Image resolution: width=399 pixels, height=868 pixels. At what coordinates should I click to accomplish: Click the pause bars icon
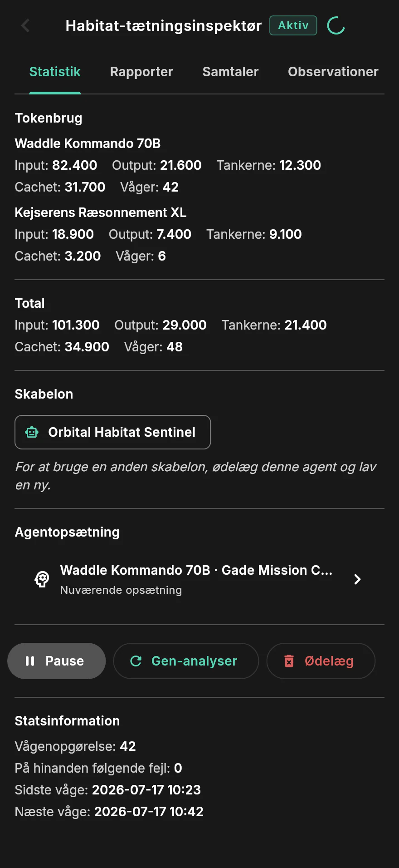click(x=30, y=661)
